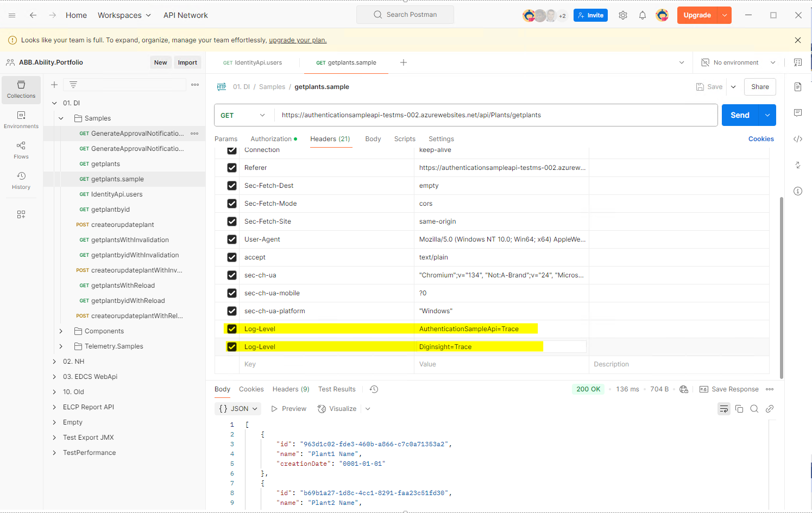The width and height of the screenshot is (812, 513).
Task: Open the History sidebar icon
Action: tap(21, 180)
